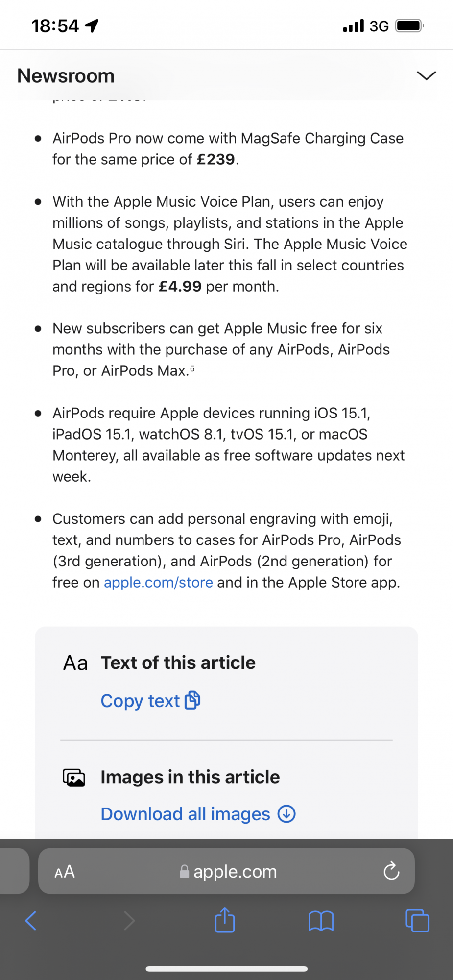Tap the apple.com address bar
The height and width of the screenshot is (980, 453).
coord(228,872)
